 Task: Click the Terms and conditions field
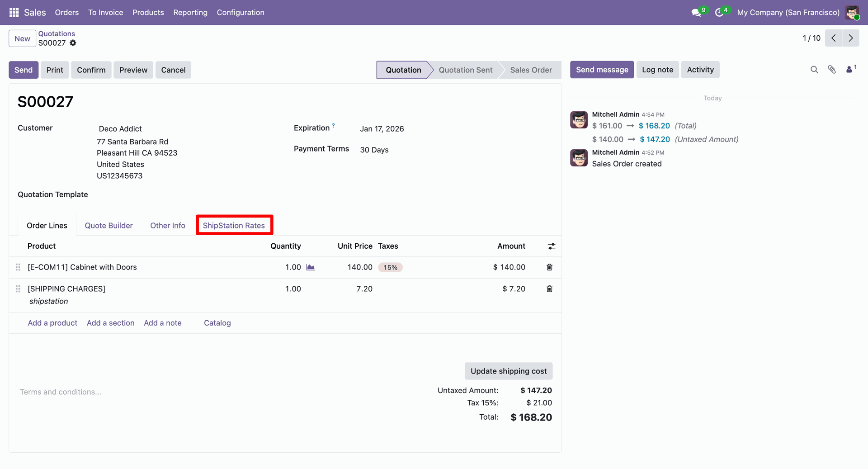(x=61, y=392)
